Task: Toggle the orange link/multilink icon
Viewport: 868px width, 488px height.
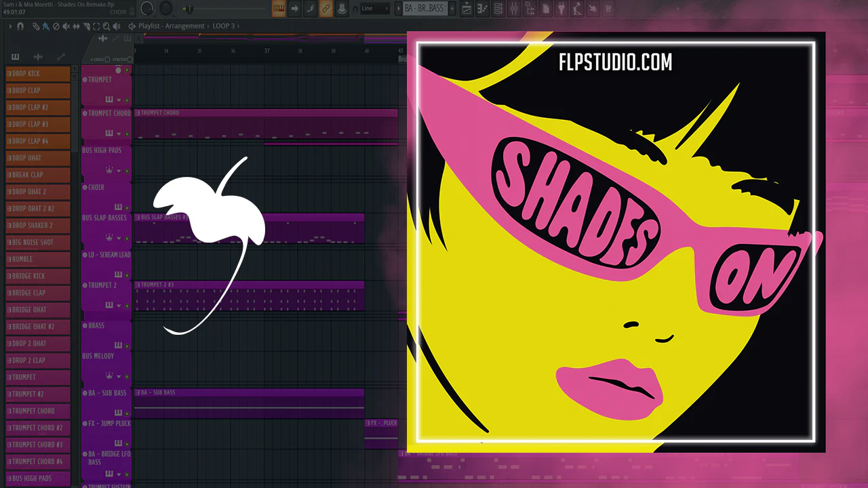Action: pyautogui.click(x=325, y=8)
